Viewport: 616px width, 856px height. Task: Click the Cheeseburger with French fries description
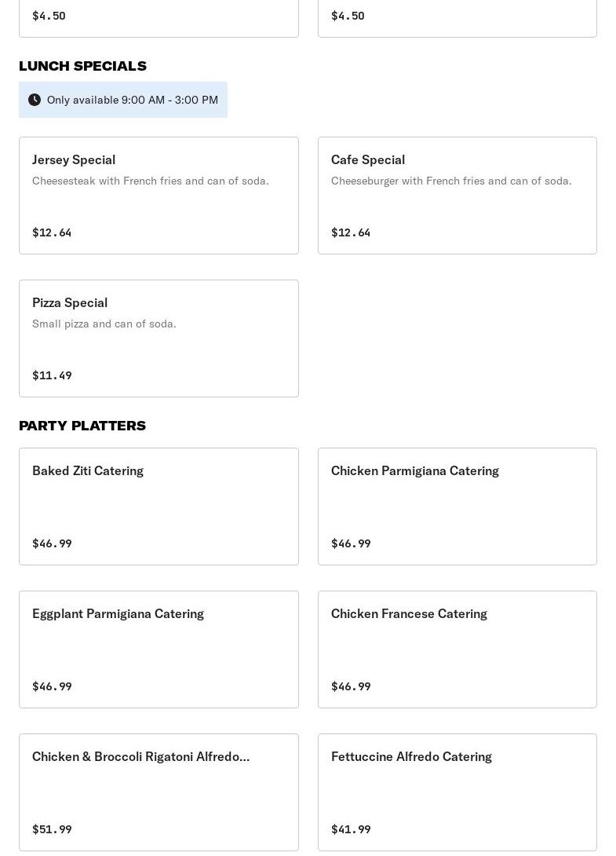click(451, 181)
